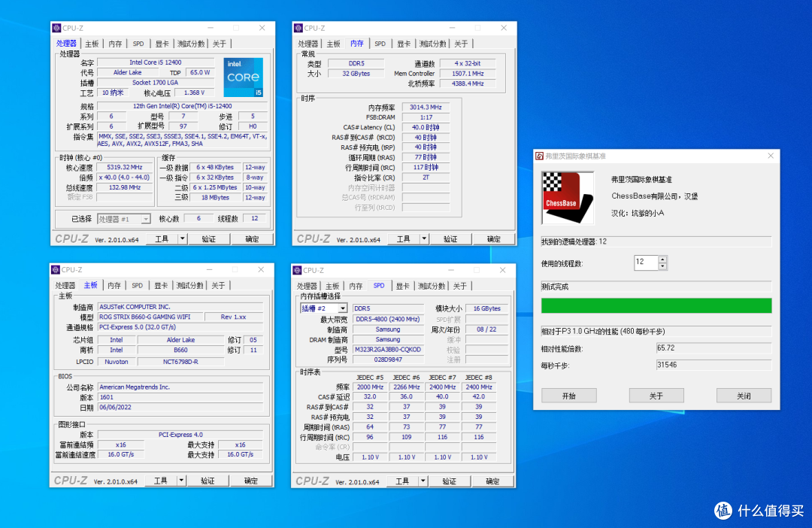Click the 相对性能倍数 value 65.72
The height and width of the screenshot is (528, 812).
[714, 348]
